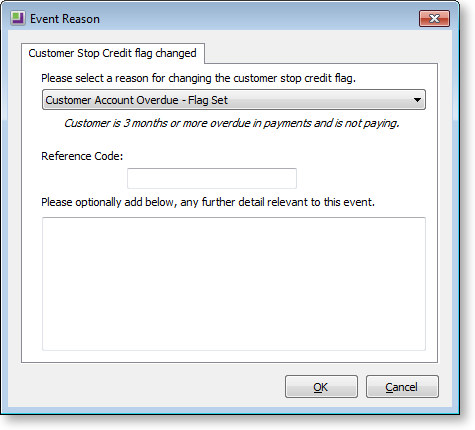Click the black triangle icon in reason selector
Screen dimensions: 475x430
click(417, 100)
